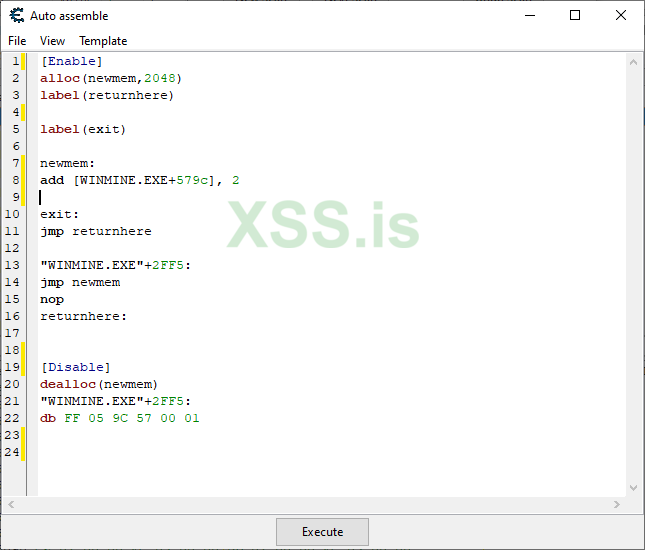Click line number 24 in the gutter
This screenshot has width=645, height=550.
(12, 452)
